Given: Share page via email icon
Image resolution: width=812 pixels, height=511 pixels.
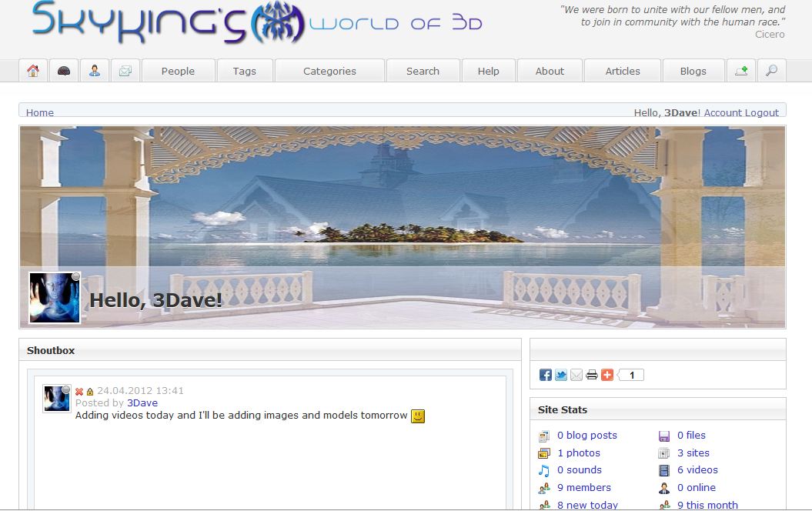Looking at the screenshot, I should pos(576,375).
